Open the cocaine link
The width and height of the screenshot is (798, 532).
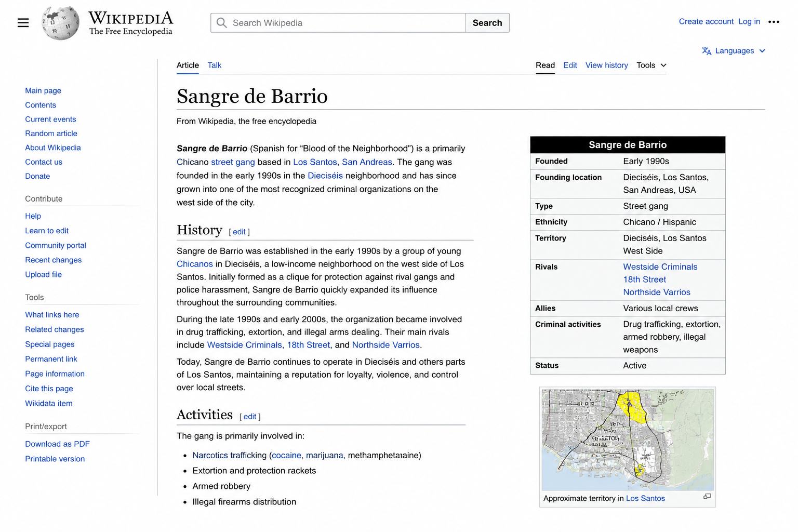click(286, 456)
